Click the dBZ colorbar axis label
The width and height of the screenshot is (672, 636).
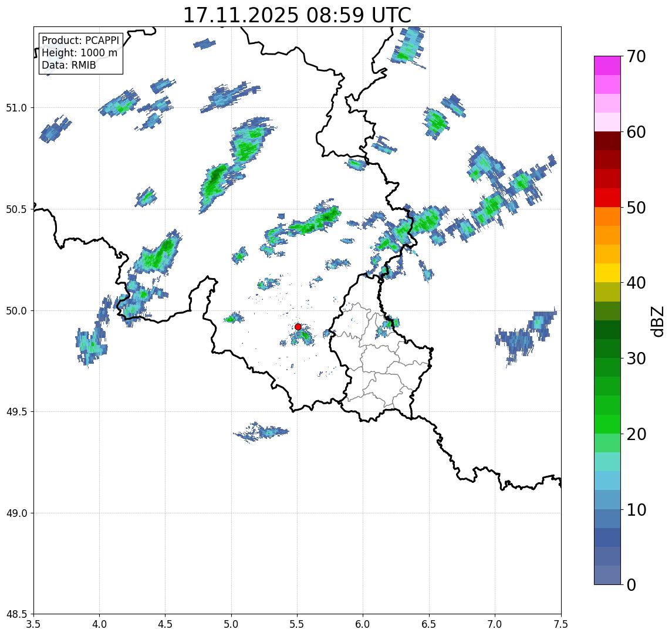pos(657,321)
